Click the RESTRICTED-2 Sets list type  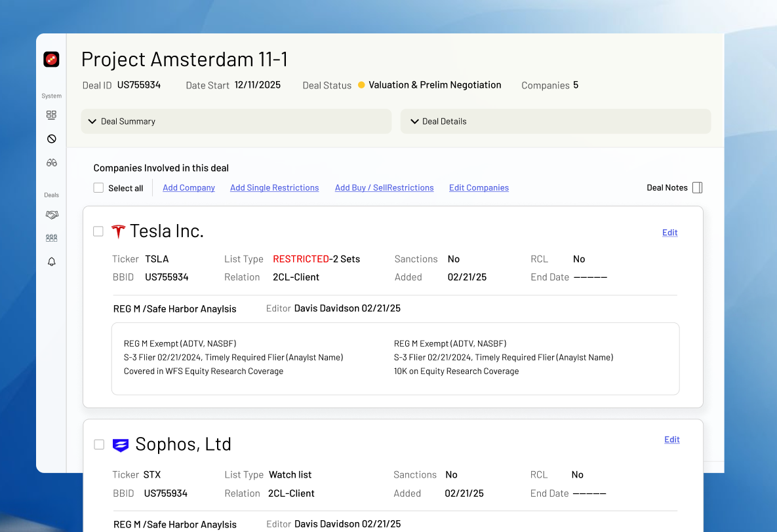pos(316,259)
